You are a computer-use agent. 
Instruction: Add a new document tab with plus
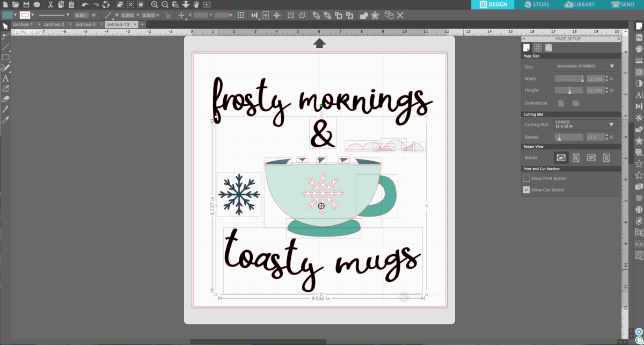142,25
